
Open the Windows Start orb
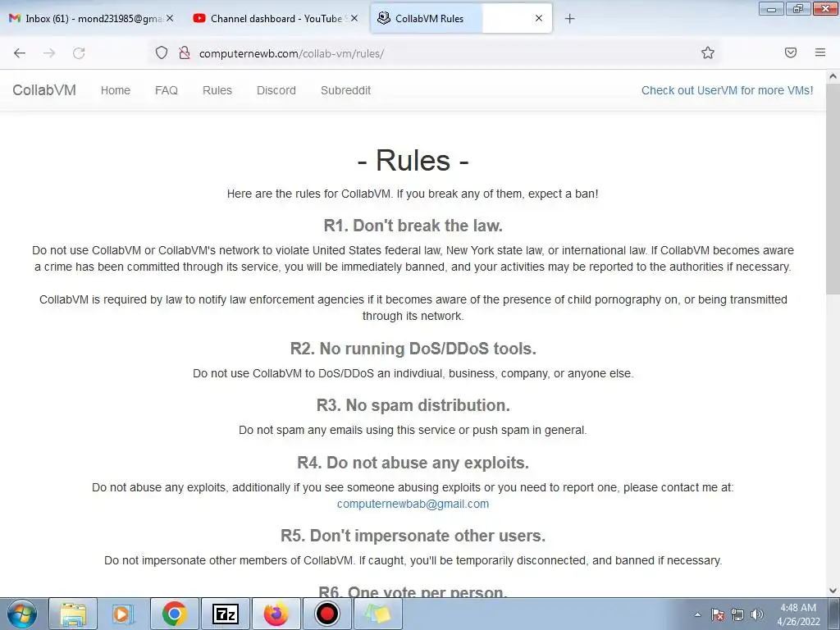click(22, 614)
